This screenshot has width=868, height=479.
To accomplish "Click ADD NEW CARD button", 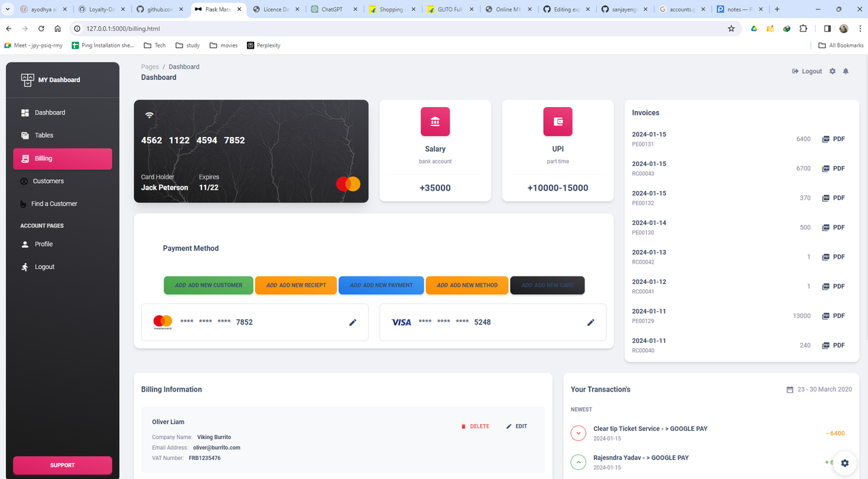I will tap(547, 285).
